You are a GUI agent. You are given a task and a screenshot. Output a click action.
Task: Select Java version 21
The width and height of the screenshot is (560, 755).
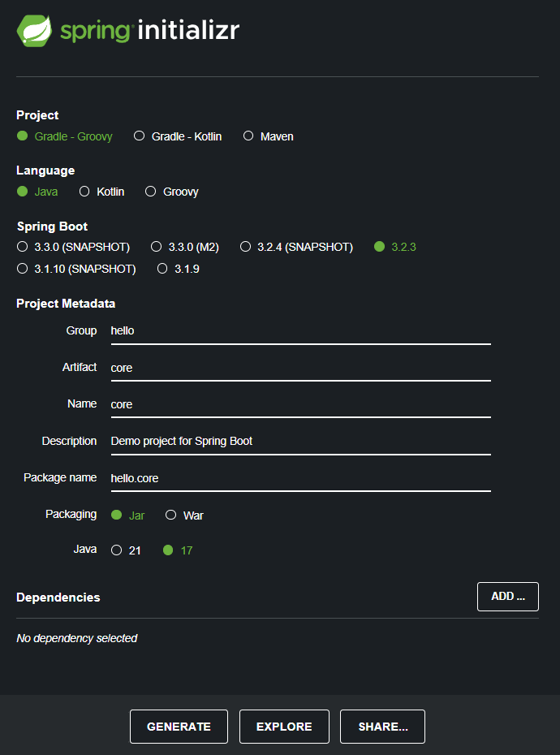(126, 550)
